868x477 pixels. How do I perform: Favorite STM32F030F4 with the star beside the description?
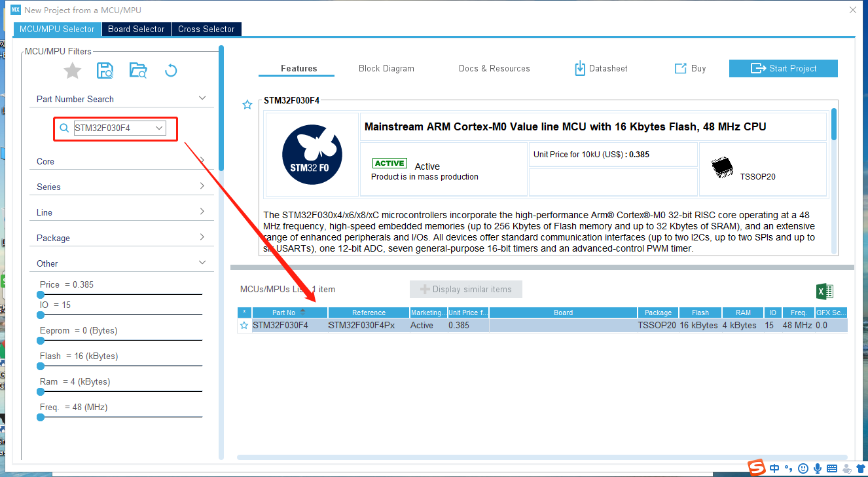click(x=247, y=105)
